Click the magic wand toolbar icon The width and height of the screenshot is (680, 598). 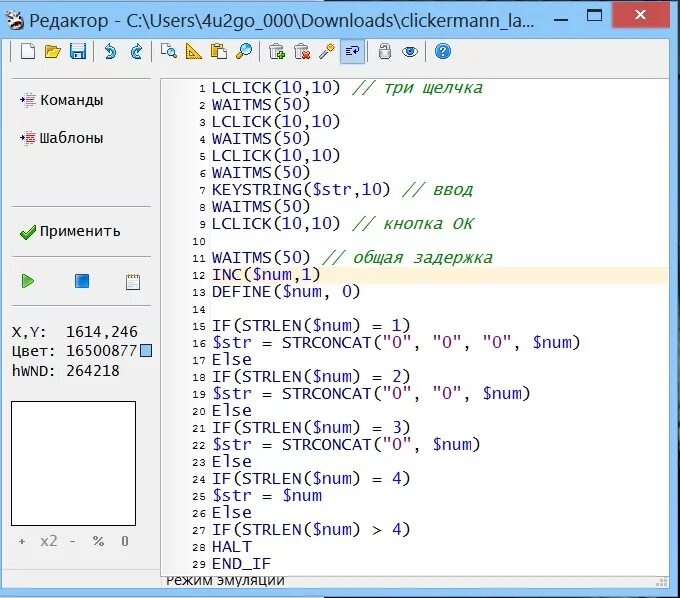click(327, 52)
